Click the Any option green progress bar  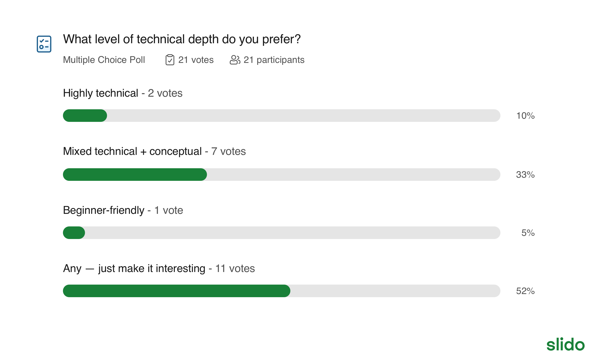tap(176, 291)
